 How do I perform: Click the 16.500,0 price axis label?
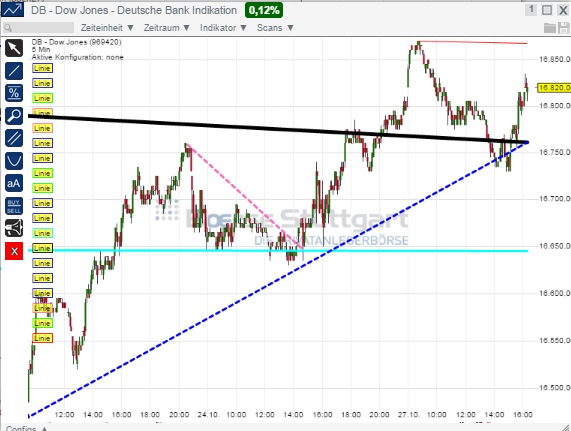pos(555,388)
